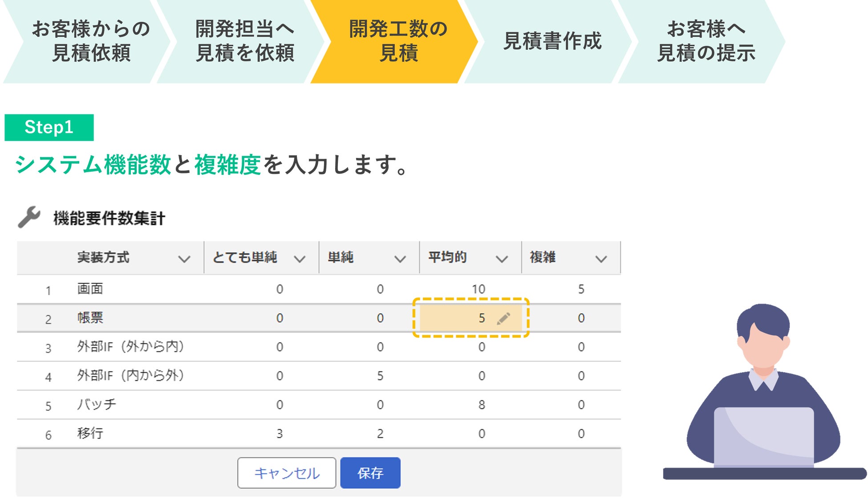Click the 平均的 value 10 in 画面 row
Screen dimensions: 868x503
pyautogui.click(x=479, y=289)
